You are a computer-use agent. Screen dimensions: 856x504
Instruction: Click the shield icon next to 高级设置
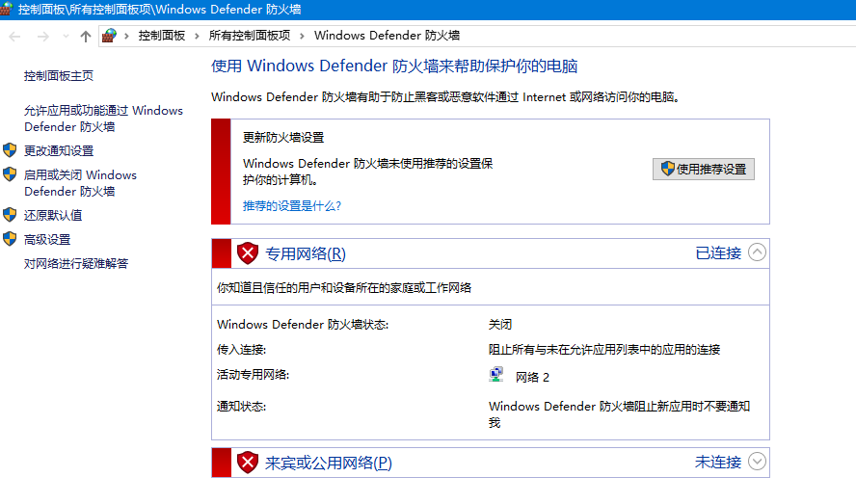coord(10,239)
